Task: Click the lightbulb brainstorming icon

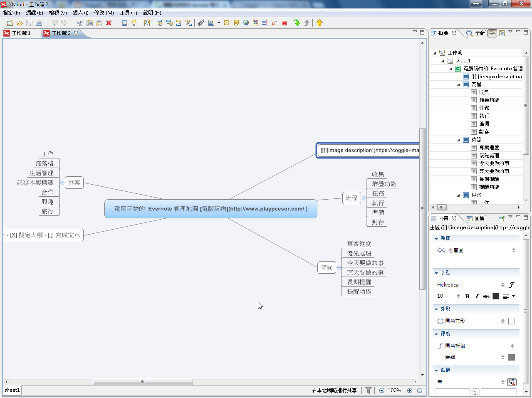Action: click(x=134, y=23)
